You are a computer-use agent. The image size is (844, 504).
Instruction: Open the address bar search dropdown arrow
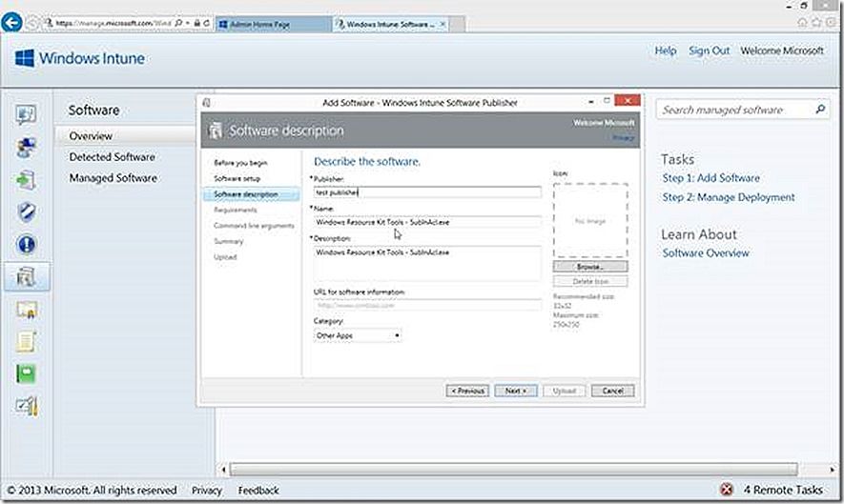pos(187,23)
